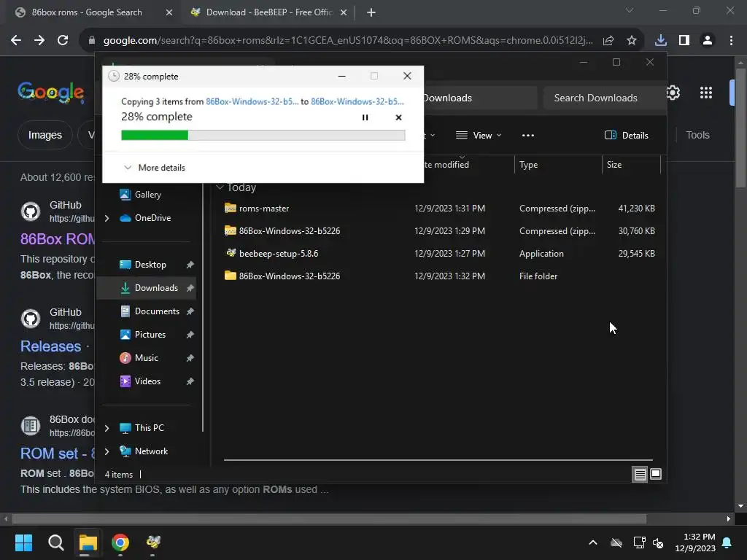Open Tools in Google search
Viewport: 747px width, 560px height.
(697, 135)
